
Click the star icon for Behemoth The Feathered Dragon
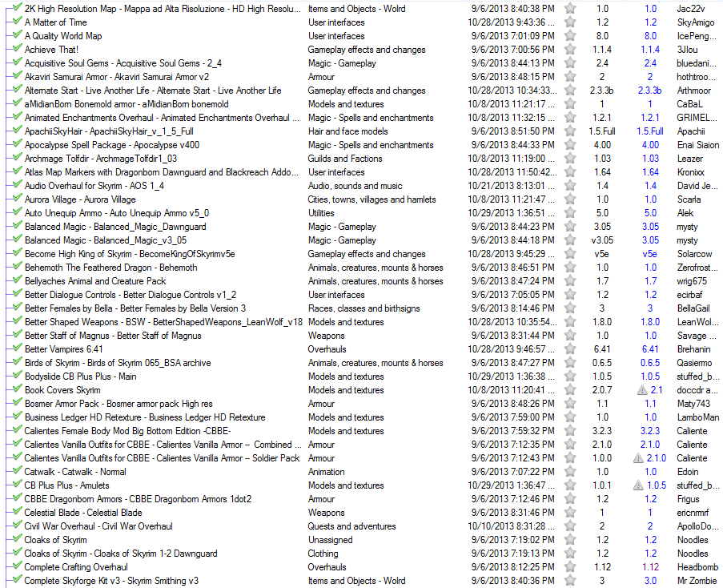(570, 267)
